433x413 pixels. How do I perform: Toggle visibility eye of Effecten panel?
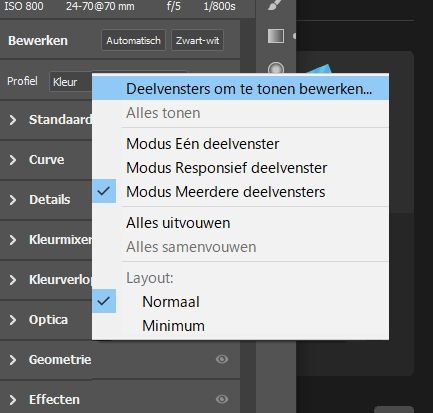pos(222,399)
